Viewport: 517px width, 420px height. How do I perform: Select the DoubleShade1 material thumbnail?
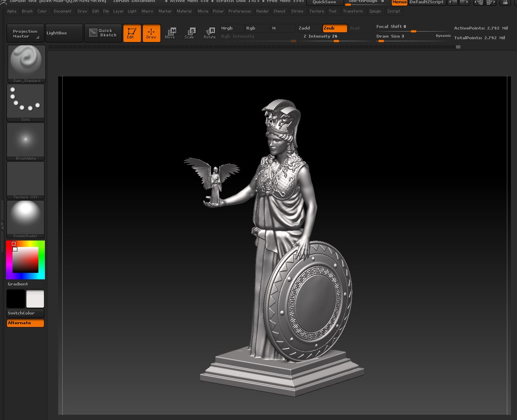[x=25, y=217]
